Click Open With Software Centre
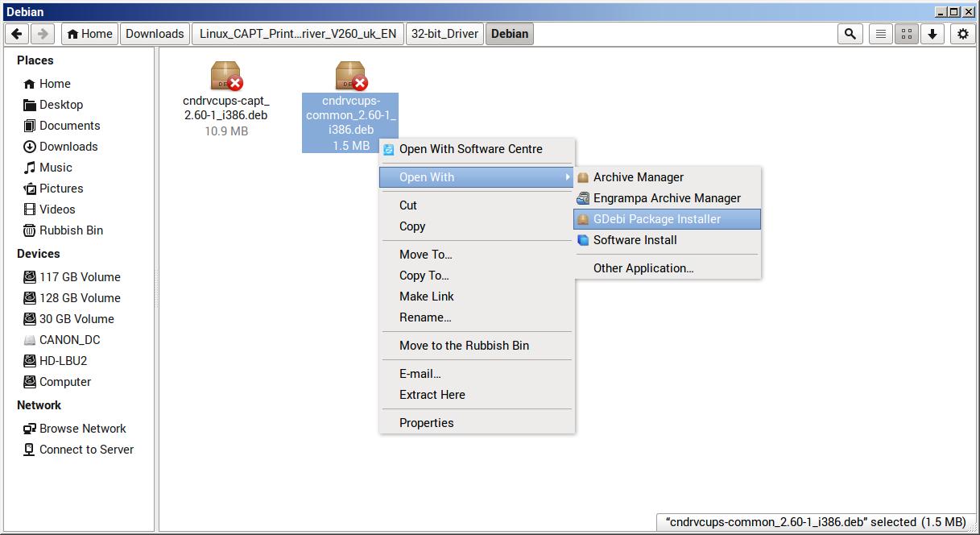 470,149
